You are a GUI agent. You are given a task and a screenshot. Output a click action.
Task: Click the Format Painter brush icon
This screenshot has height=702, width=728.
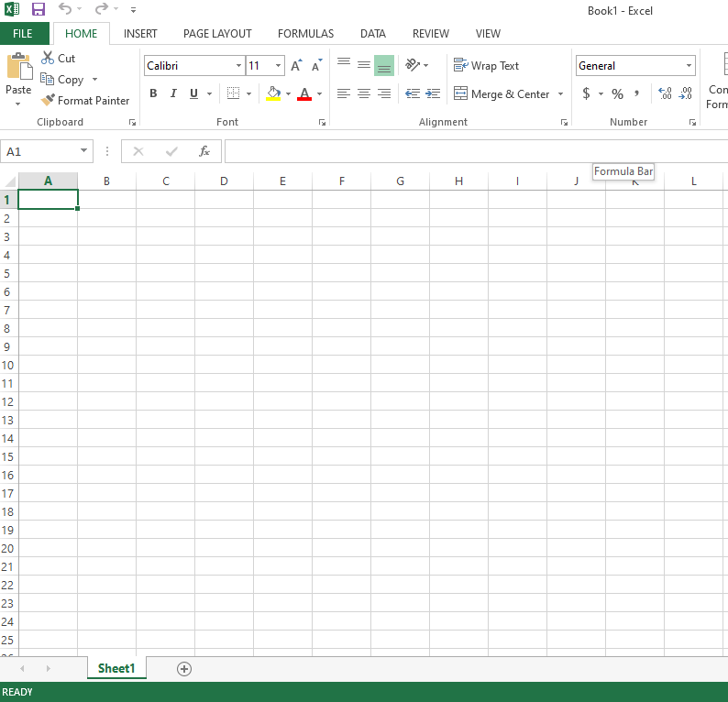(x=48, y=101)
